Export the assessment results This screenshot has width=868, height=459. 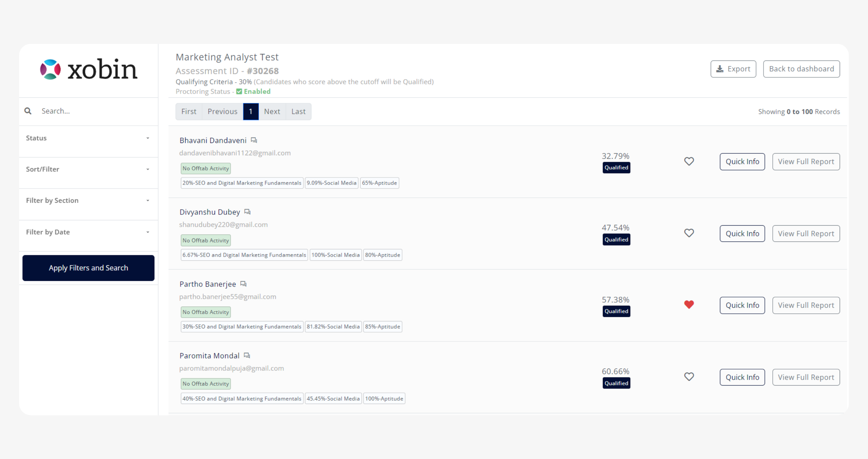(733, 69)
